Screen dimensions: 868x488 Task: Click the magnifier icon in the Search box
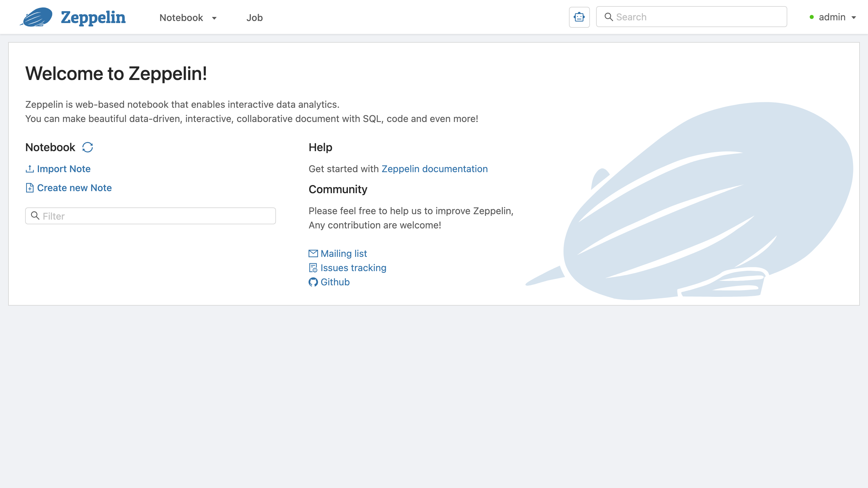click(x=609, y=17)
